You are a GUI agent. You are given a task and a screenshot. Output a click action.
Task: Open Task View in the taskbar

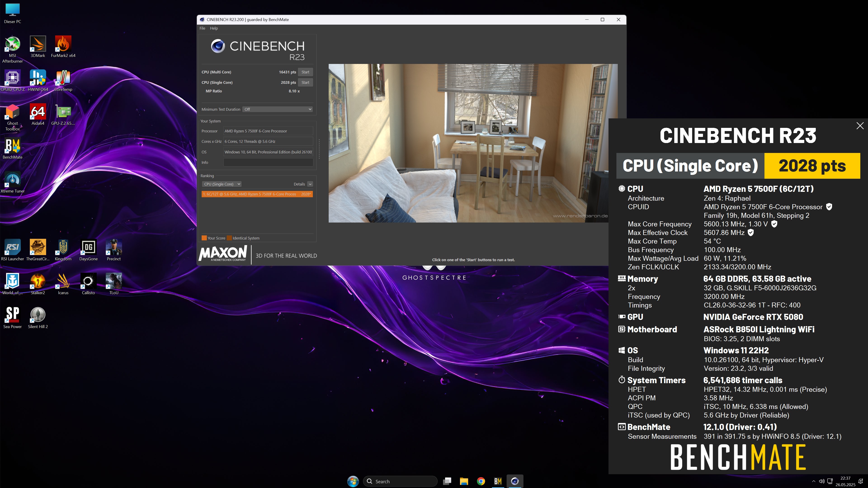coord(447,481)
